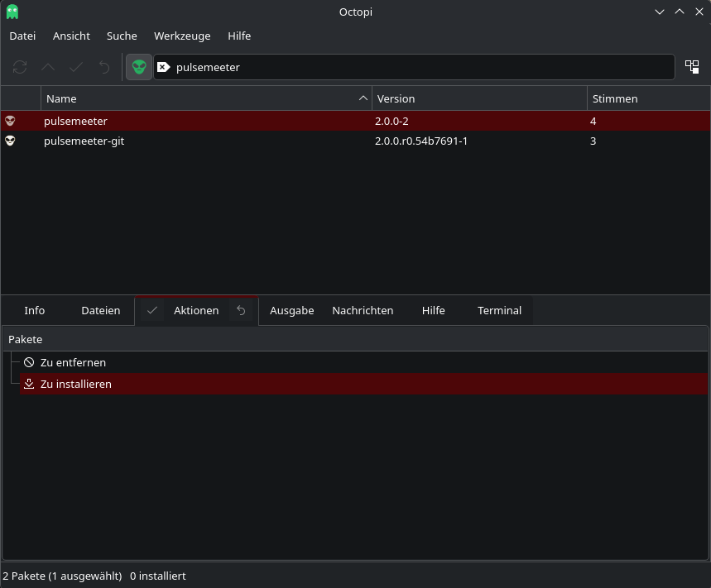This screenshot has width=711, height=588.
Task: Click the 2 Pakete status bar text
Action: coord(62,576)
